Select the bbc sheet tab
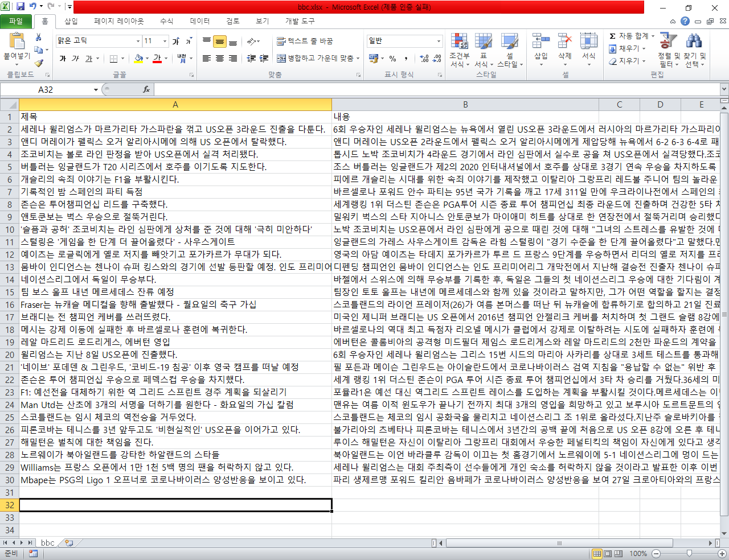This screenshot has height=560, width=729. pyautogui.click(x=48, y=542)
